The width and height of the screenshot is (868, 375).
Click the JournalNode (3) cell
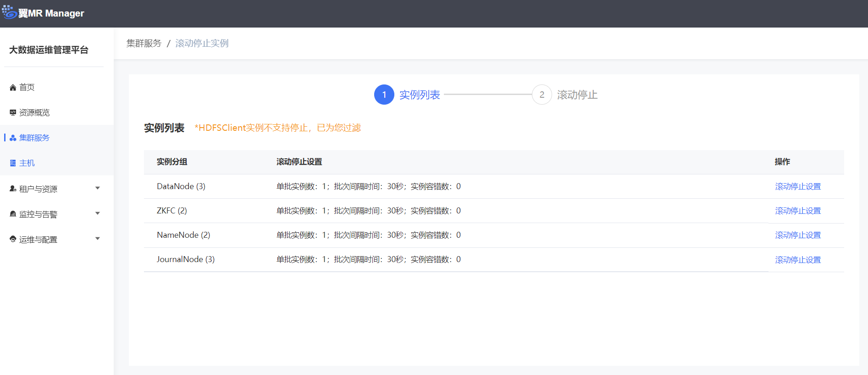click(186, 259)
